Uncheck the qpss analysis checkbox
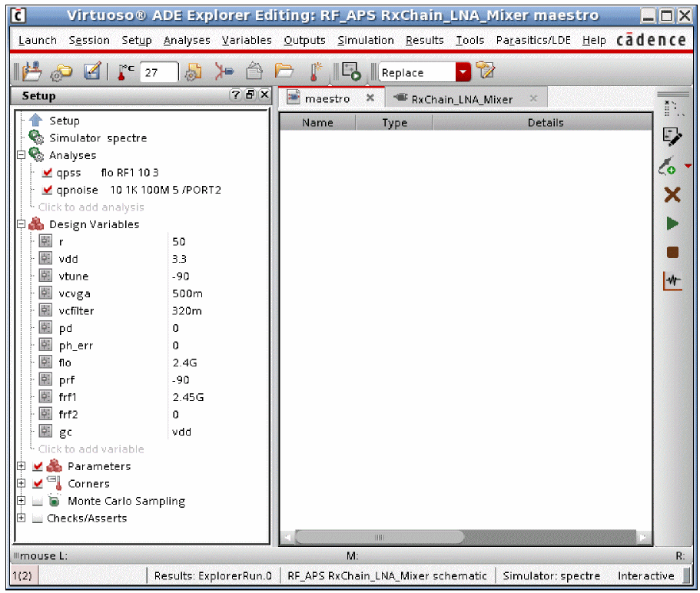This screenshot has height=593, width=700. tap(48, 173)
